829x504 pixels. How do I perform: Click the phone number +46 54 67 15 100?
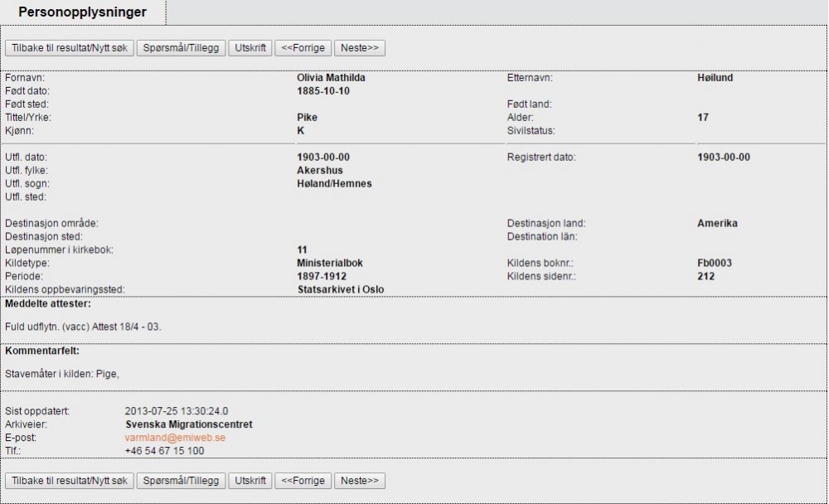(164, 451)
